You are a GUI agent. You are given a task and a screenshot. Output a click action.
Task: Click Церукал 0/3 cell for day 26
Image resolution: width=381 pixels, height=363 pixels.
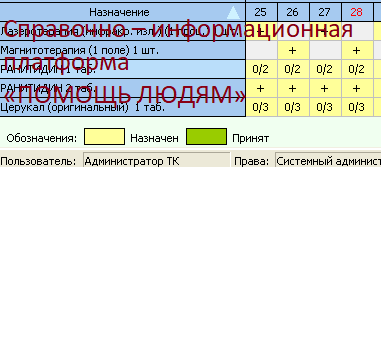click(x=292, y=107)
